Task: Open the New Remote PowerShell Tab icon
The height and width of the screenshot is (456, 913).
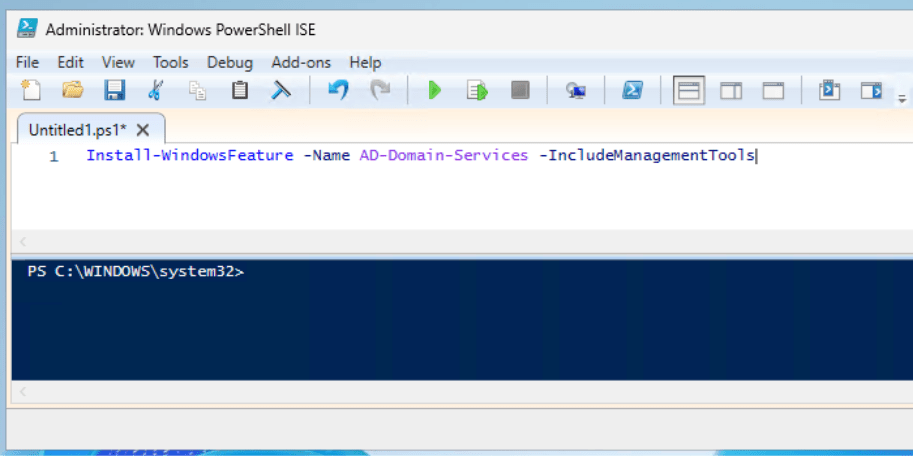Action: (576, 91)
